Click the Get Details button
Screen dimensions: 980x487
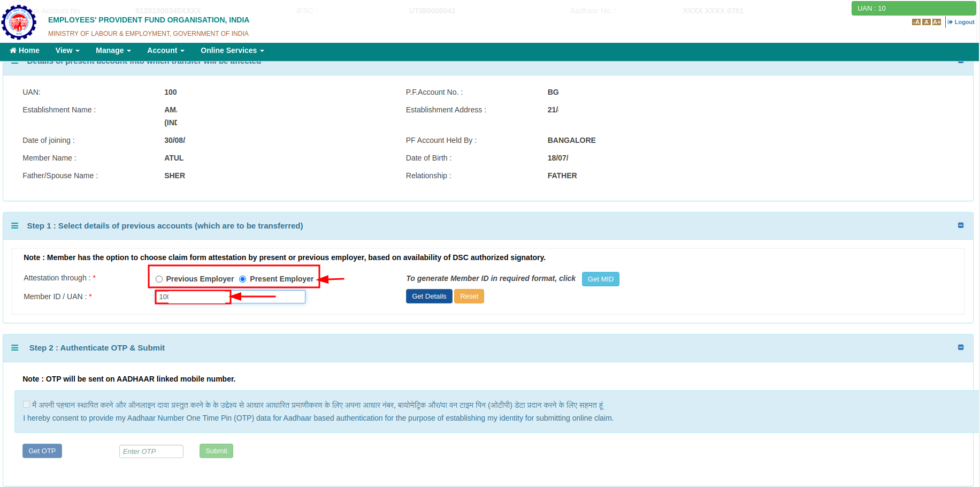(x=429, y=296)
